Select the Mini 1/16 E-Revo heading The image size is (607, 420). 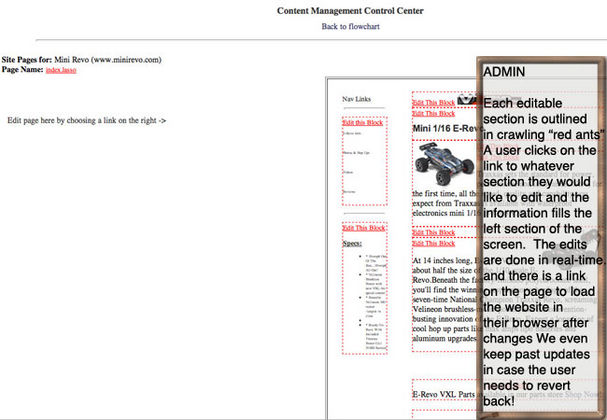click(446, 128)
